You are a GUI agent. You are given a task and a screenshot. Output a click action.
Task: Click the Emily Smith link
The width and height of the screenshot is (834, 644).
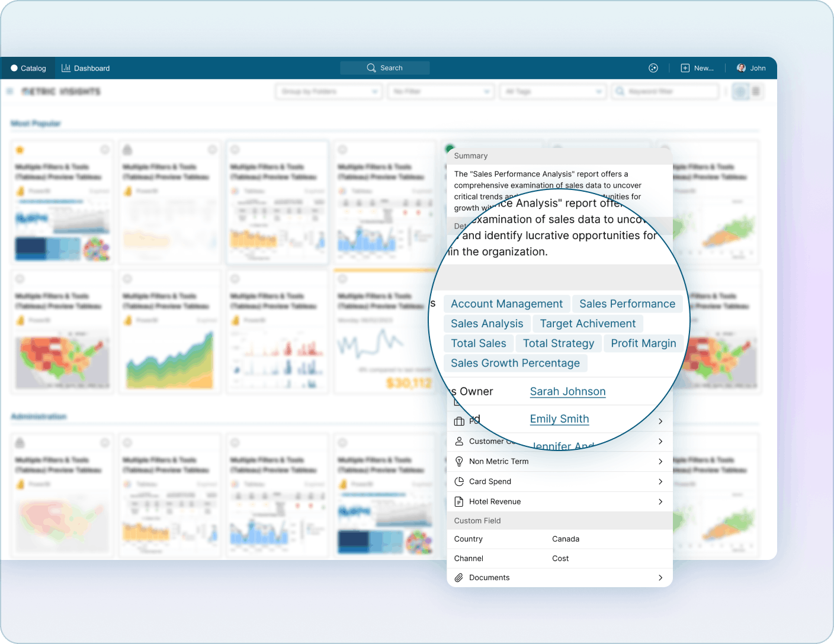coord(559,418)
